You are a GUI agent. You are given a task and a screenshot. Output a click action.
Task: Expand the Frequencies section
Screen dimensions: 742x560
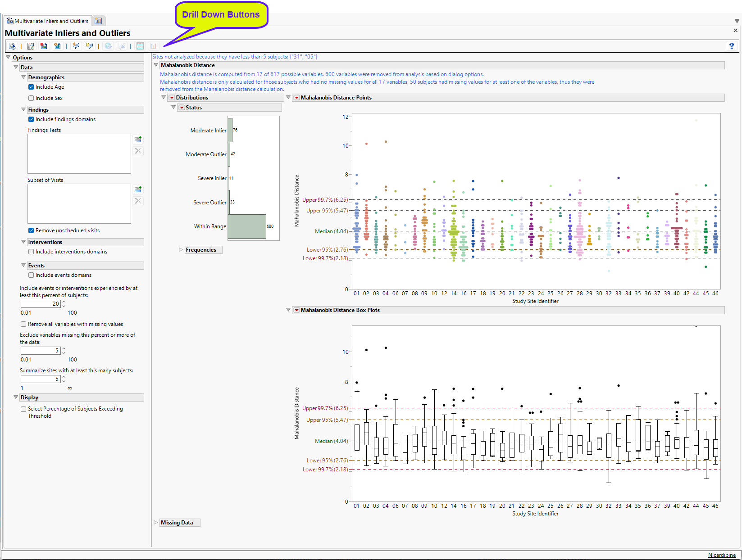[x=181, y=250]
